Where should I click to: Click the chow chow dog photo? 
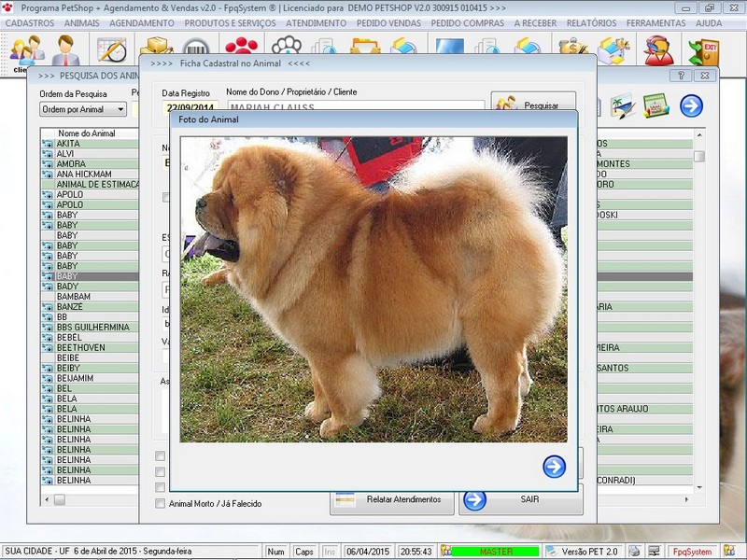pos(373,289)
